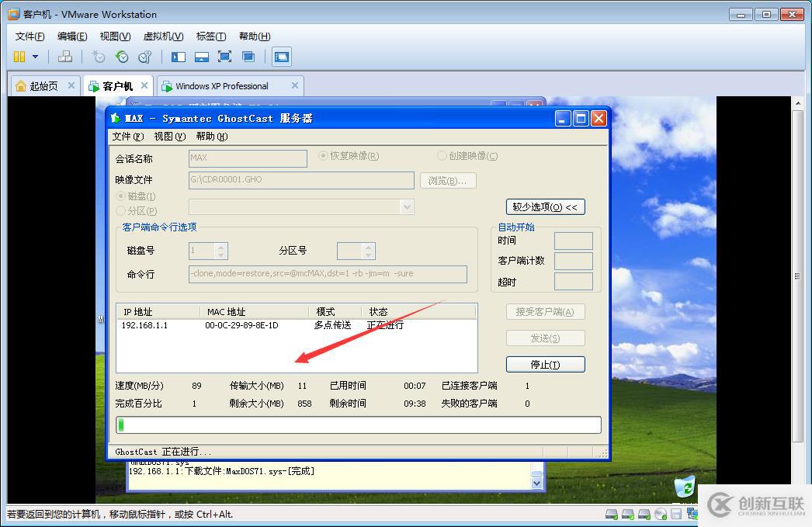
Task: Click the network adapter icon in status bar
Action: point(692,513)
